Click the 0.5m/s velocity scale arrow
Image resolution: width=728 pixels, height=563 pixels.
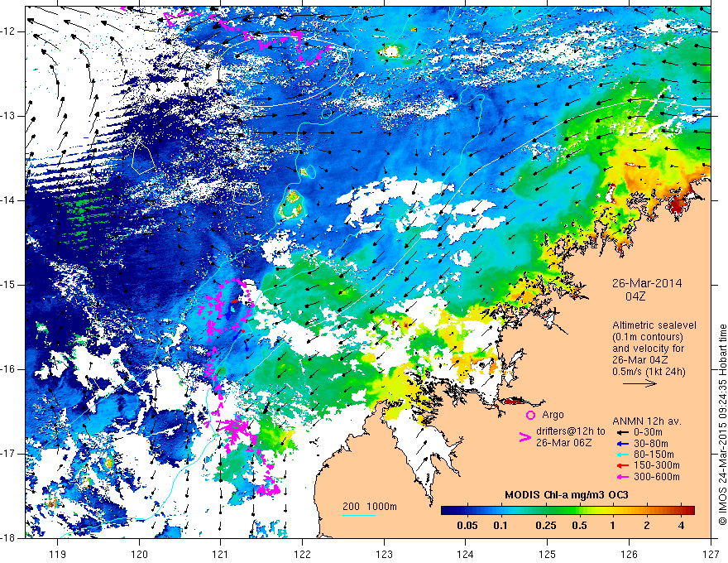639,383
